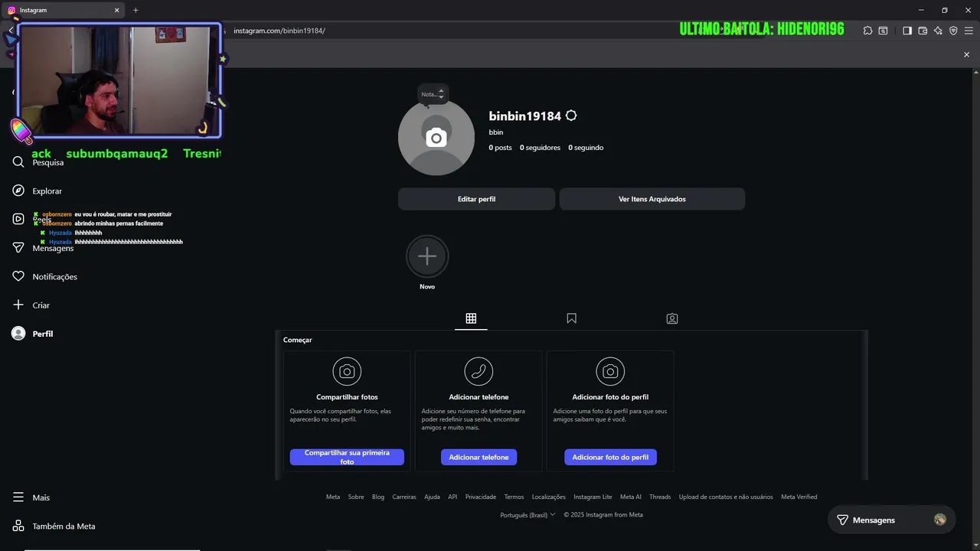
Task: Click Adicionar foto do perfil camera icon
Action: 610,371
